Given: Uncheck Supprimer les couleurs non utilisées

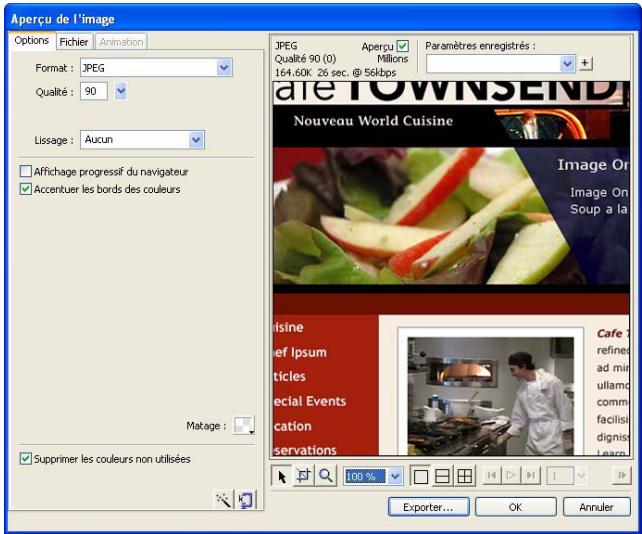Looking at the screenshot, I should click(x=26, y=458).
